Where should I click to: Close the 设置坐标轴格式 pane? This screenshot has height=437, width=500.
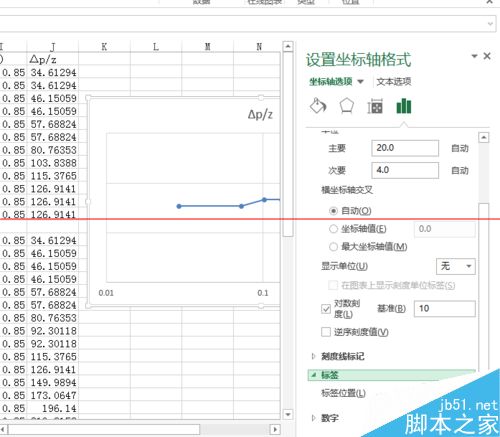487,56
